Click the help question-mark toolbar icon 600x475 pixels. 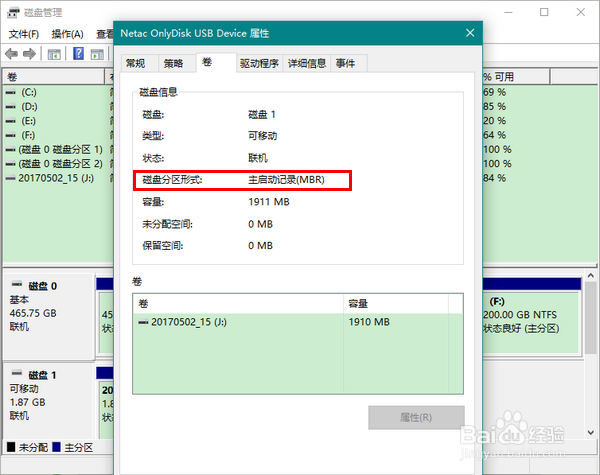tap(78, 54)
